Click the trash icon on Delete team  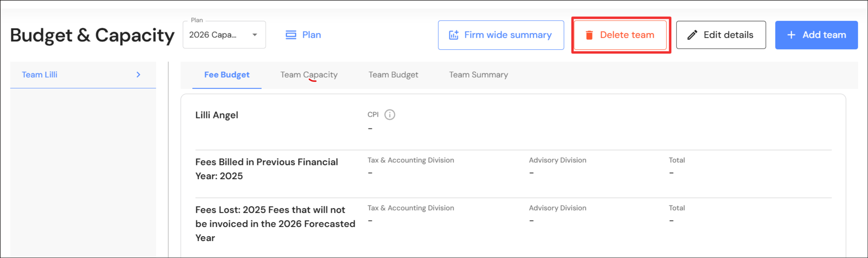coord(589,35)
